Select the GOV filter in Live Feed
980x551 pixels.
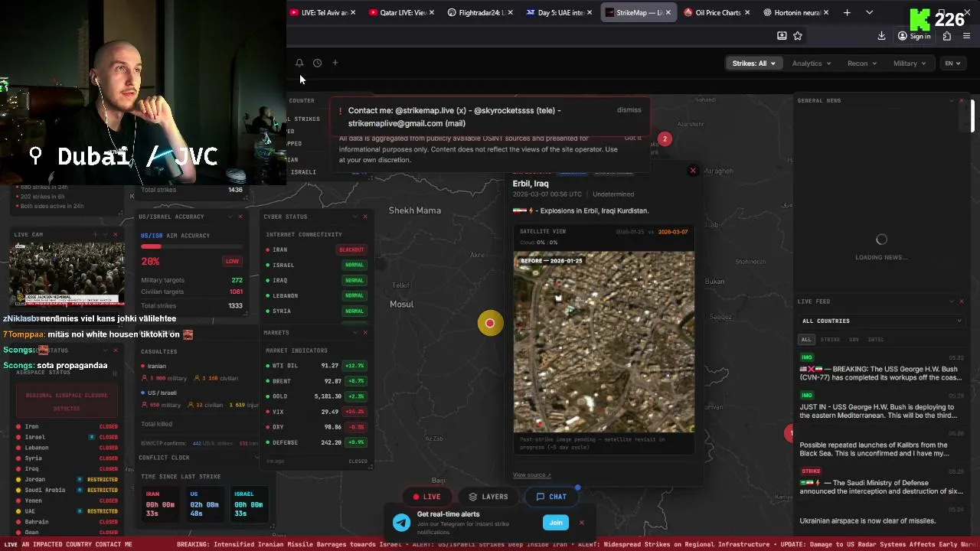(854, 339)
